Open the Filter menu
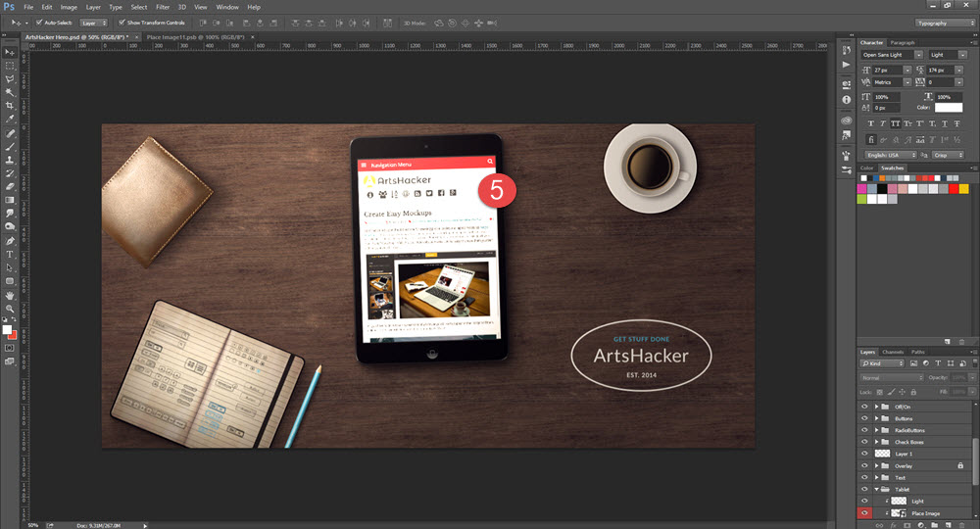980x529 pixels. coord(163,7)
